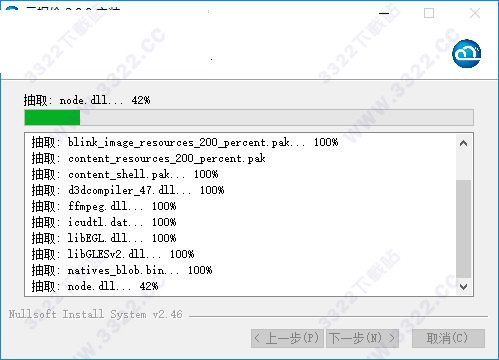Image resolution: width=499 pixels, height=360 pixels.
Task: Maximize the installer window
Action: tap(429, 13)
